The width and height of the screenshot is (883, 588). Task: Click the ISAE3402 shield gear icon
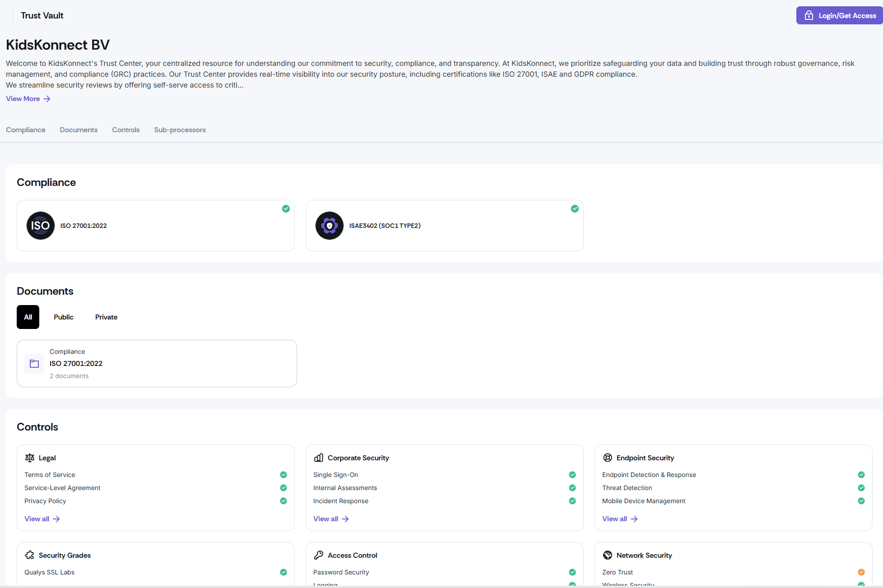(330, 226)
